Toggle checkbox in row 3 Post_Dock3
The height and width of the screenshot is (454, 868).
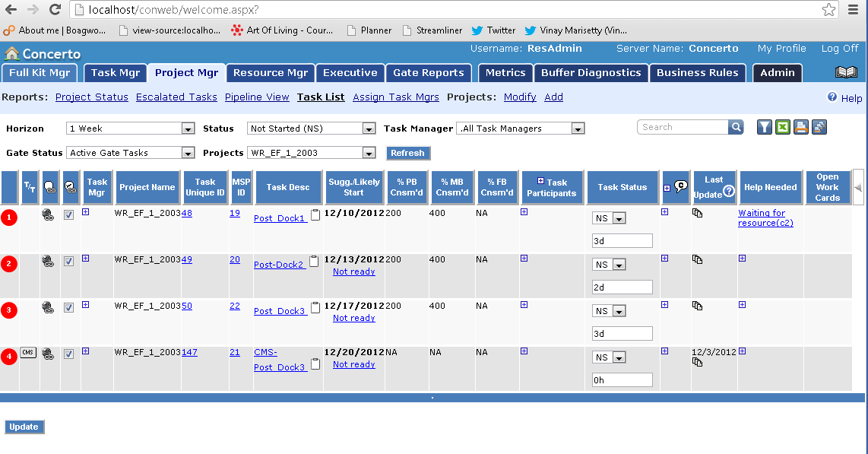point(68,308)
